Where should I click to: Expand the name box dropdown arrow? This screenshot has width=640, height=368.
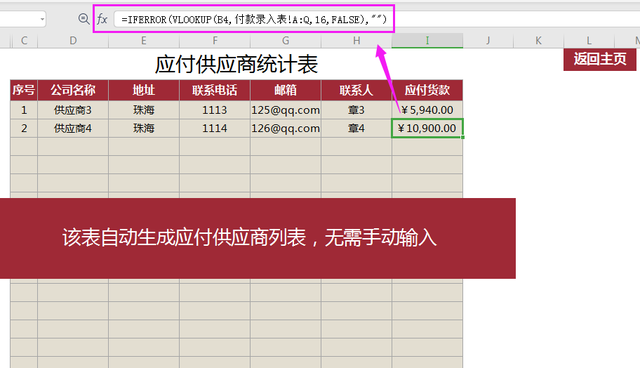click(42, 19)
